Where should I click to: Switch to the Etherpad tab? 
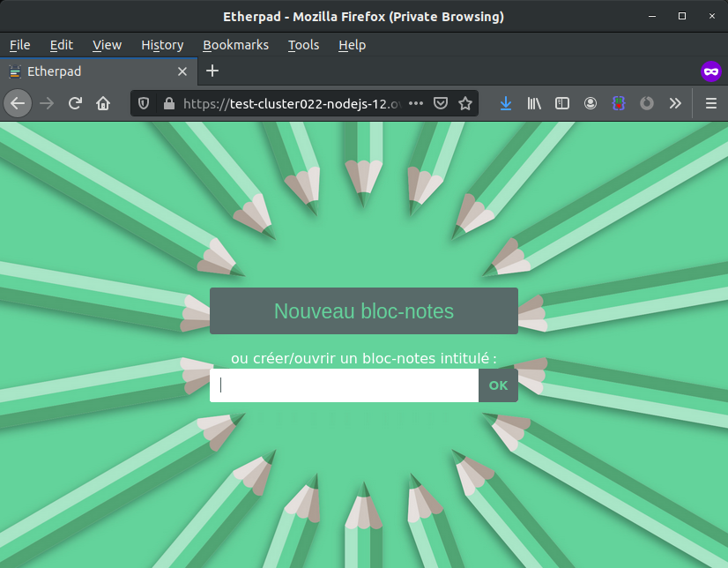click(x=88, y=71)
